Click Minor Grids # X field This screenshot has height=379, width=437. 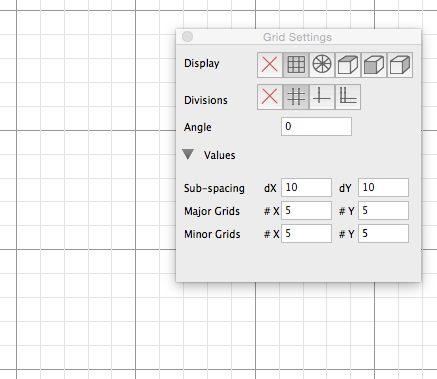point(306,233)
